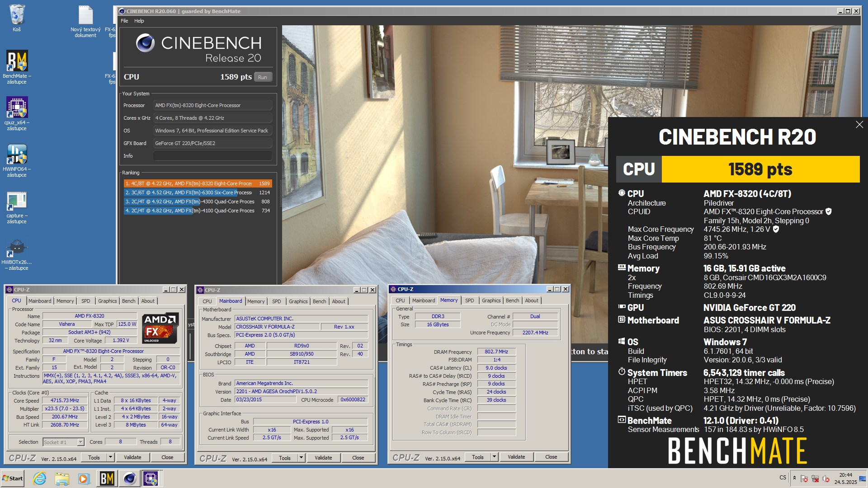
Task: Select the 4C/8T FX-8320 ranking row
Action: (x=198, y=183)
